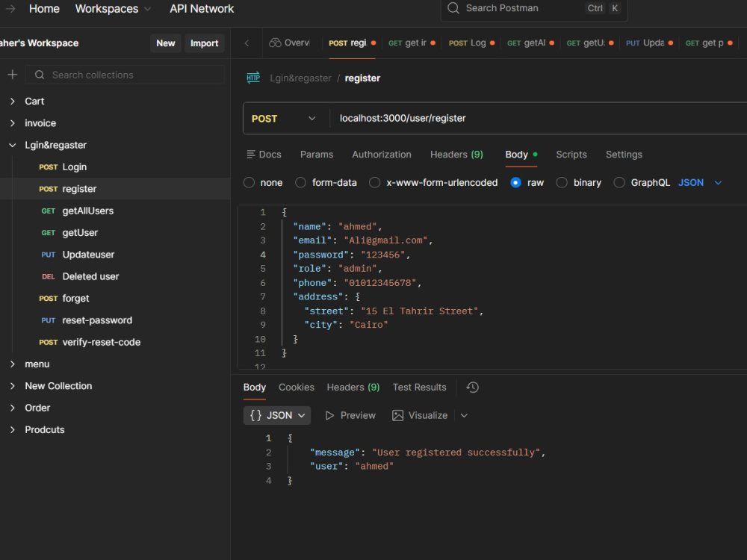Screen dimensions: 747x560
Task: Expand the New Collection folder
Action: (x=13, y=386)
